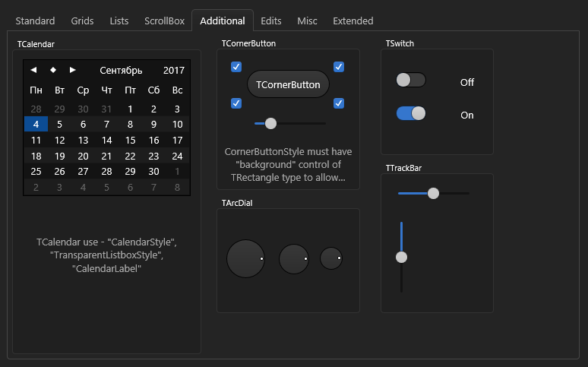Uncheck the top-right corner checkbox

pyautogui.click(x=339, y=67)
